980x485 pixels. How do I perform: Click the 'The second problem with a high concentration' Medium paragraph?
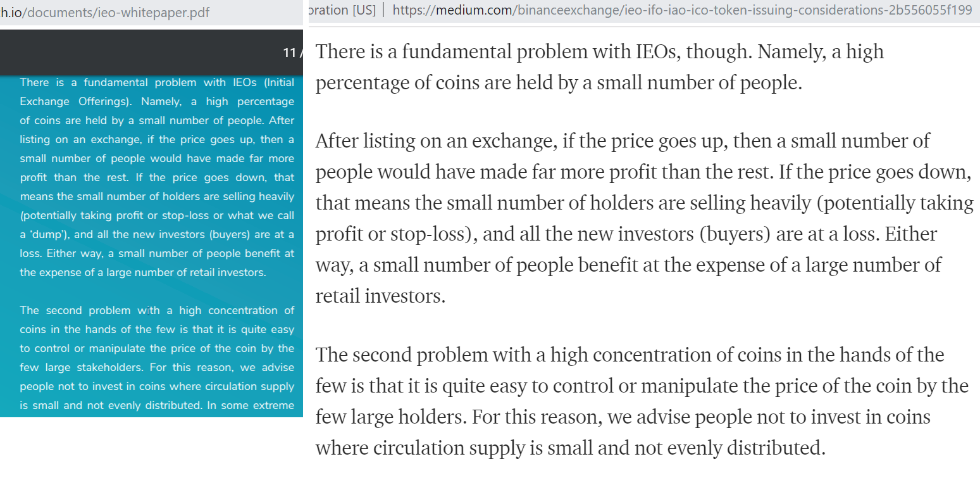coord(642,401)
